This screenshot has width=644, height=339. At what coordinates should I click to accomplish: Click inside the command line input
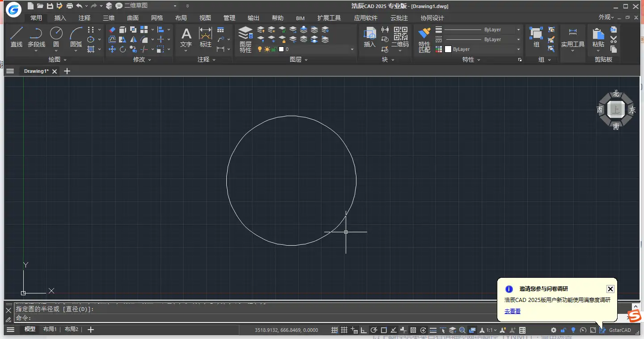[134, 317]
